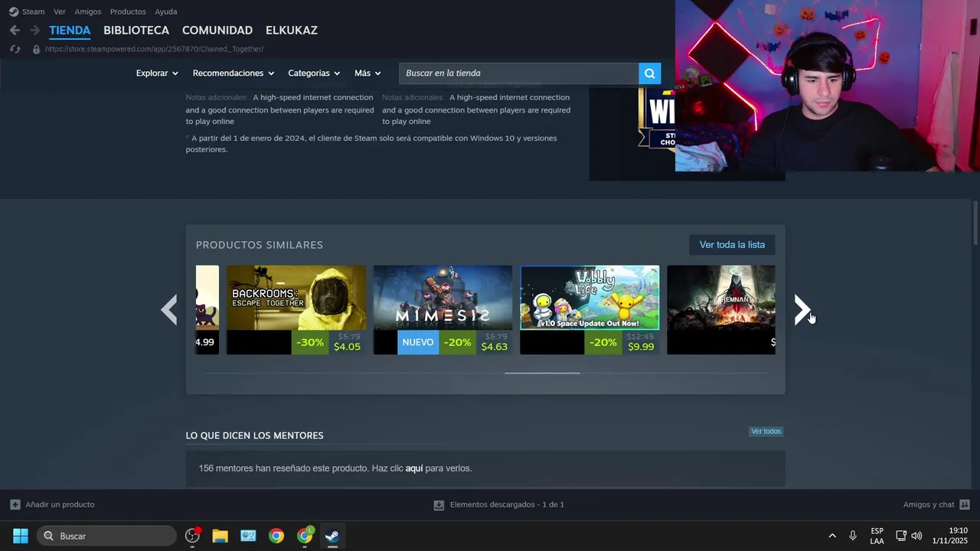This screenshot has height=551, width=980.
Task: Open the Wobbly Life game thumbnail
Action: coord(590,298)
